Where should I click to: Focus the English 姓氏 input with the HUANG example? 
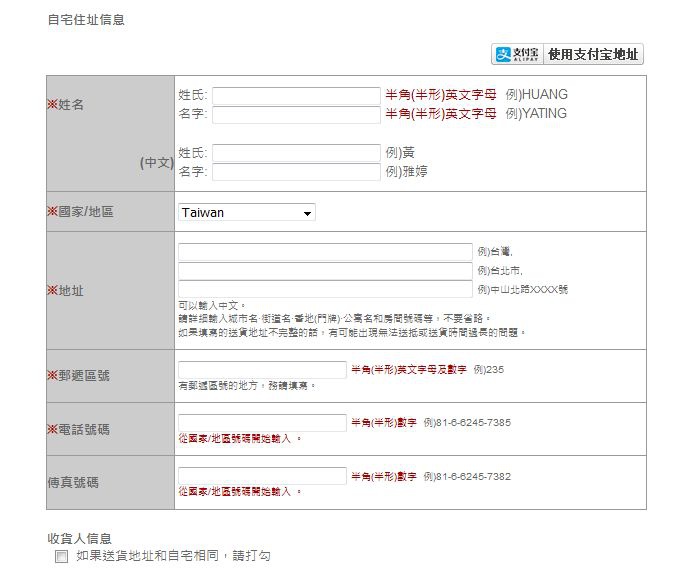[296, 96]
